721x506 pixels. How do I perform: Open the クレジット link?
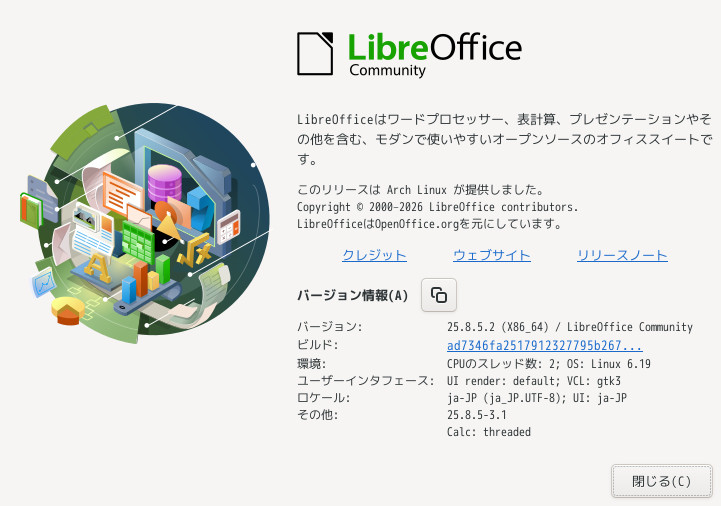coord(374,255)
